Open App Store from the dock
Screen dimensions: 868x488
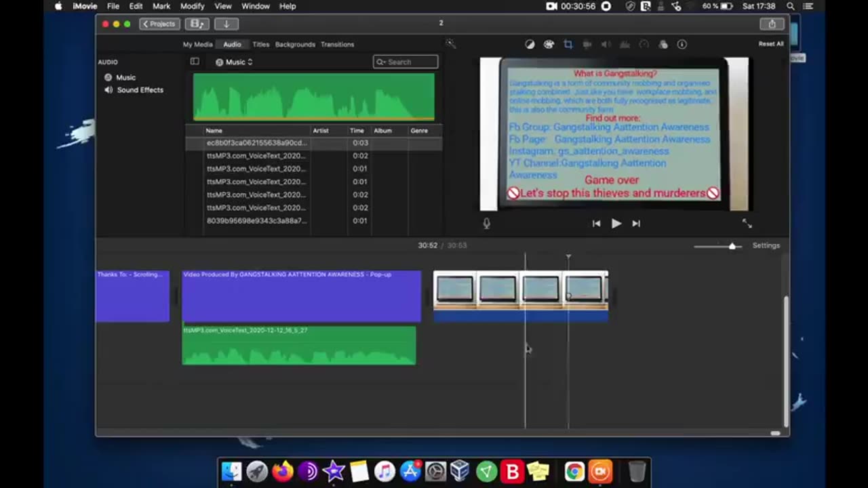point(410,471)
